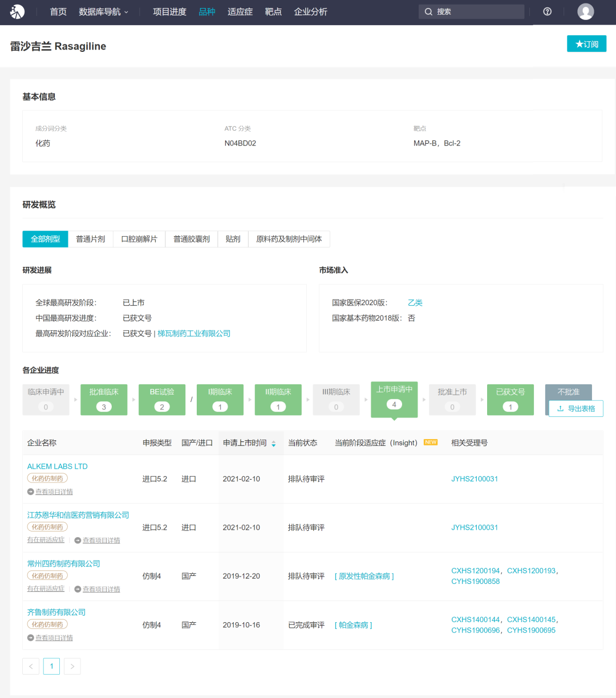The width and height of the screenshot is (616, 698).
Task: Click the 搜索 search input field
Action: (471, 11)
